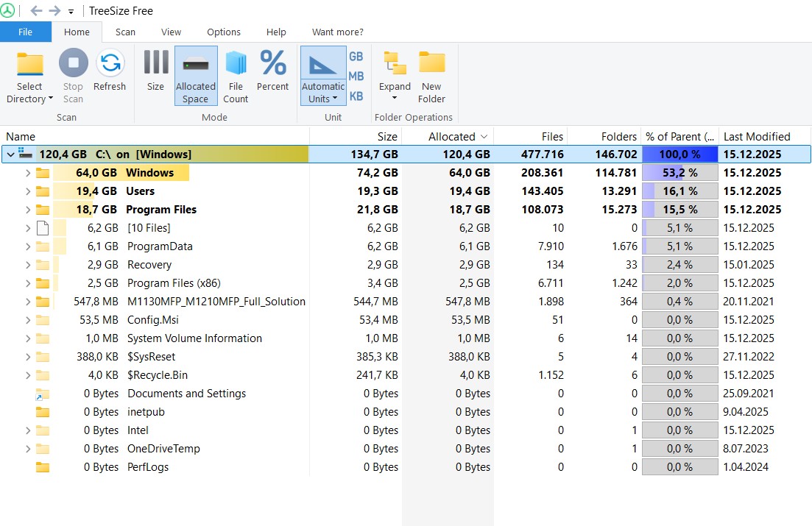Screen dimensions: 812x526
Task: Set the unit to GB
Action: [356, 57]
